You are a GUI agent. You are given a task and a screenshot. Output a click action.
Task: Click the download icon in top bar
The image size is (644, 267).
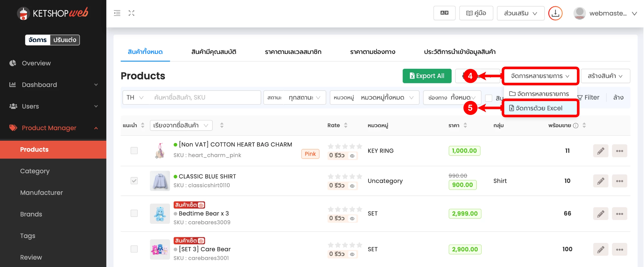(555, 13)
